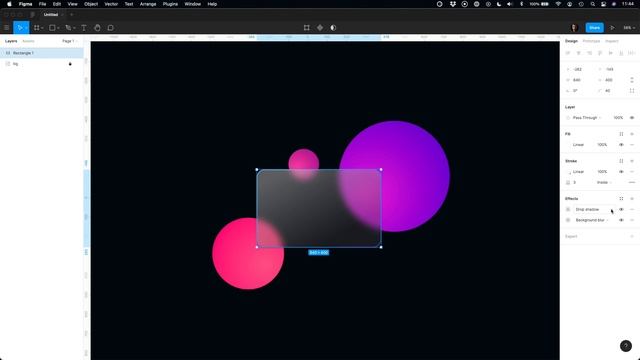Screen dimensions: 640x360
Task: Open the Plugins menu
Action: 170,4
